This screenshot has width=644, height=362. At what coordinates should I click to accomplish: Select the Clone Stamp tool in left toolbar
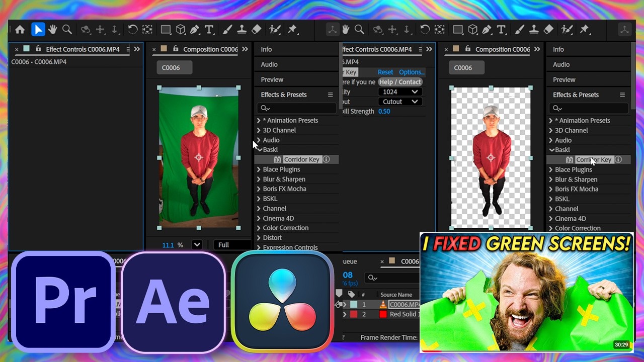tap(242, 30)
